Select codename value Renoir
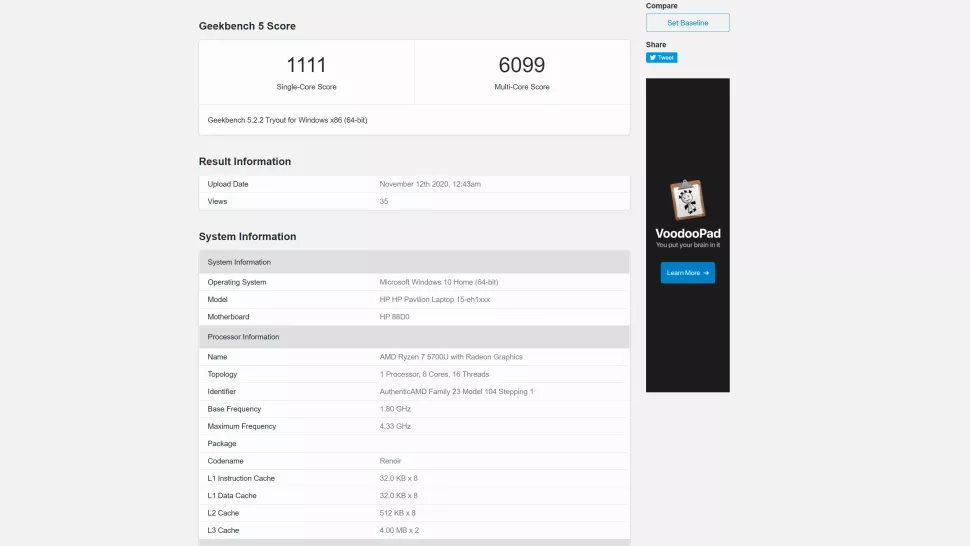The height and width of the screenshot is (546, 970). coord(390,461)
